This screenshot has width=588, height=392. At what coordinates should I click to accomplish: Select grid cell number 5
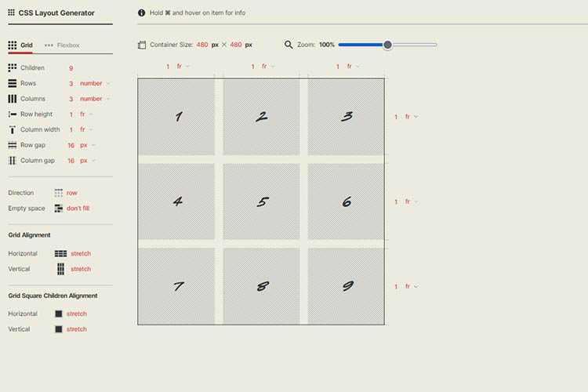(x=262, y=201)
